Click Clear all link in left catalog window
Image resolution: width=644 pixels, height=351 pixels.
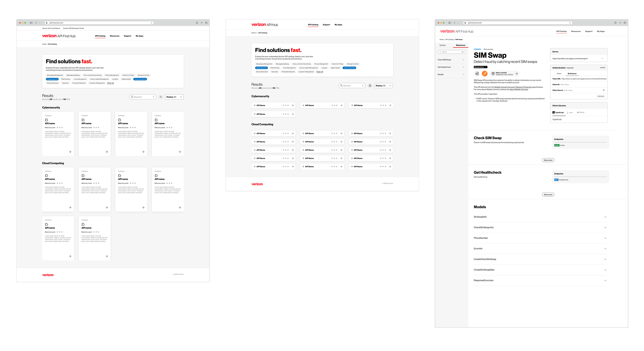click(111, 83)
